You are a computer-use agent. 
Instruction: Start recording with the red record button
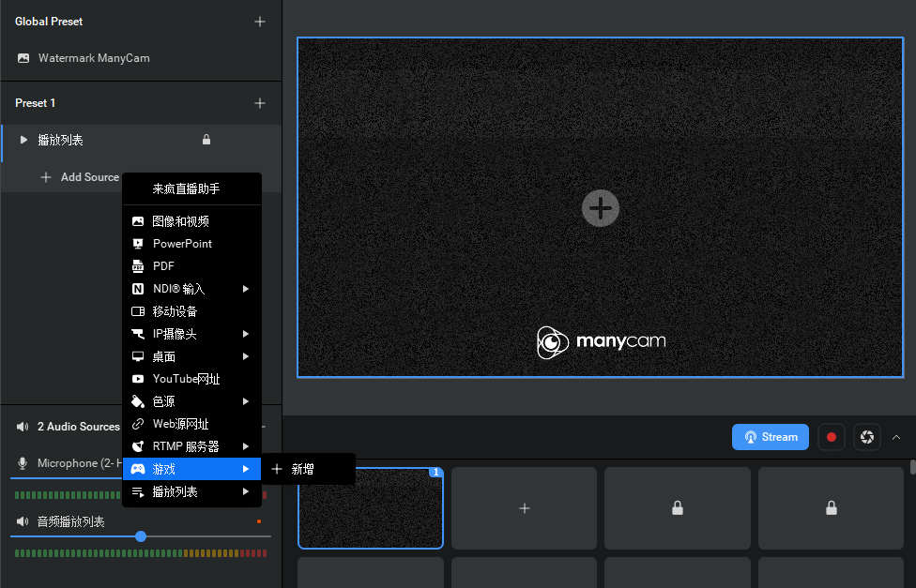(x=832, y=437)
